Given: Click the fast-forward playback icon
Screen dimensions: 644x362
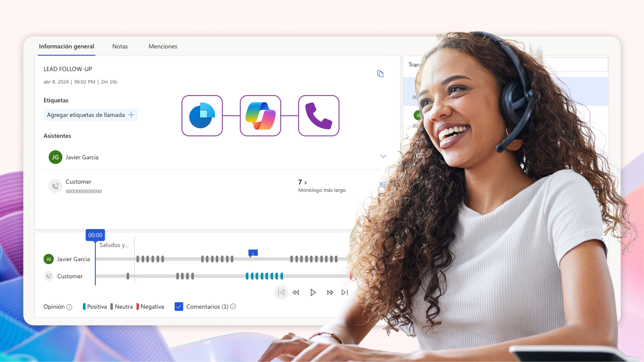Looking at the screenshot, I should tap(330, 292).
